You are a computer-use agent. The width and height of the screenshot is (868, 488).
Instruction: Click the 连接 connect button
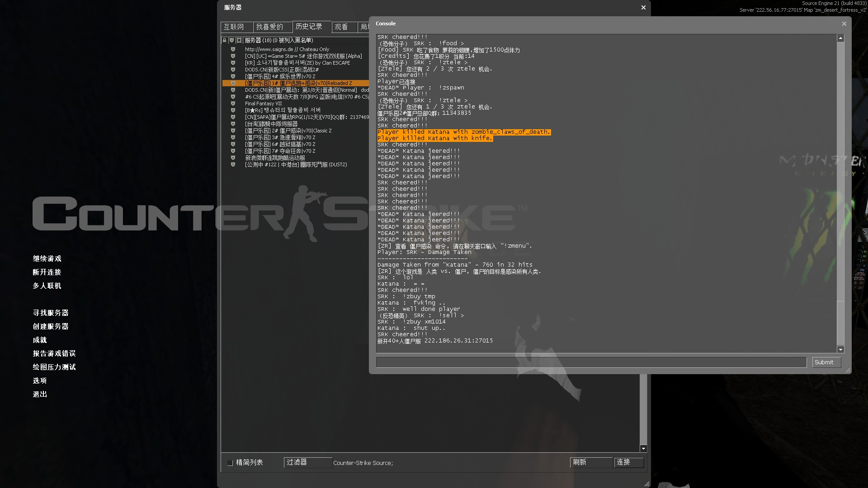tap(629, 462)
